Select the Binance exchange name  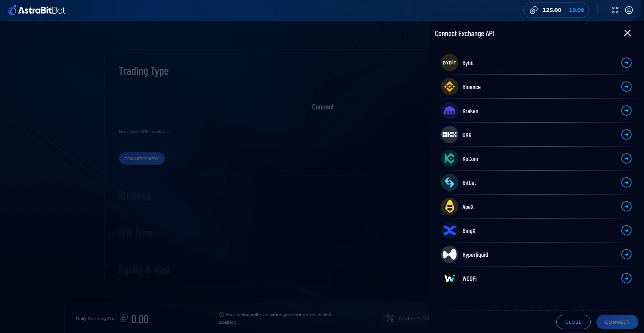point(471,87)
